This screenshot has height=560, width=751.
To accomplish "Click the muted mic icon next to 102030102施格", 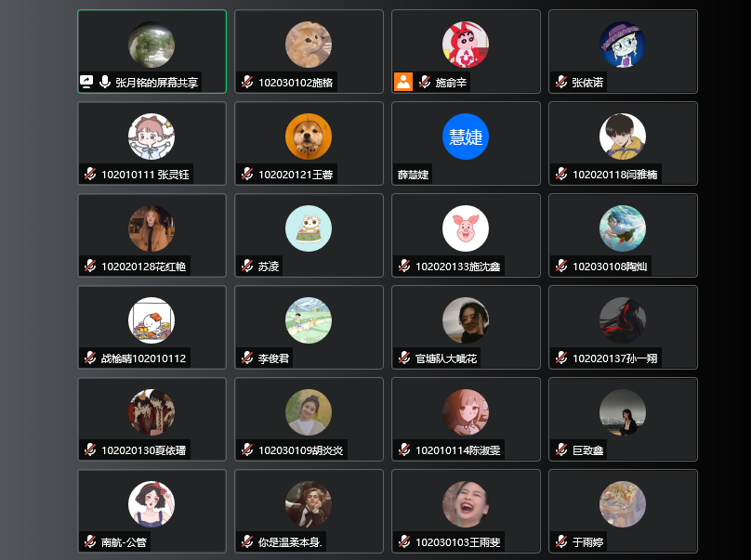I will click(247, 82).
